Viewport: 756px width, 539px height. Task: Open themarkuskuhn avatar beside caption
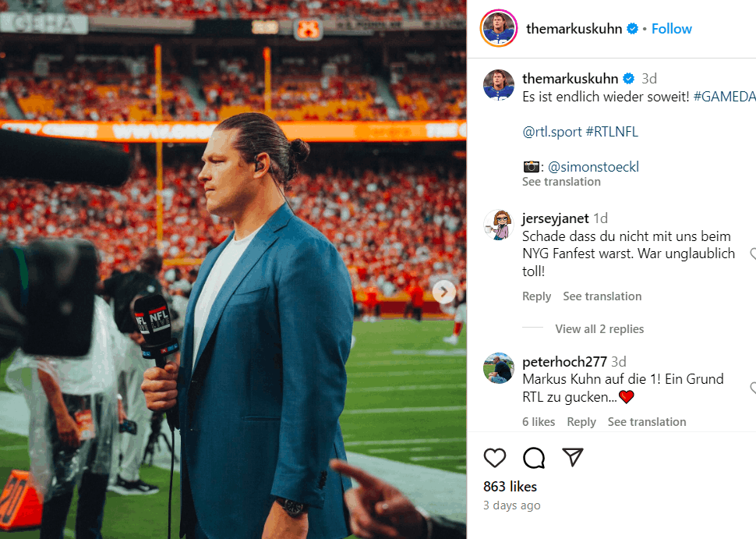pyautogui.click(x=499, y=85)
